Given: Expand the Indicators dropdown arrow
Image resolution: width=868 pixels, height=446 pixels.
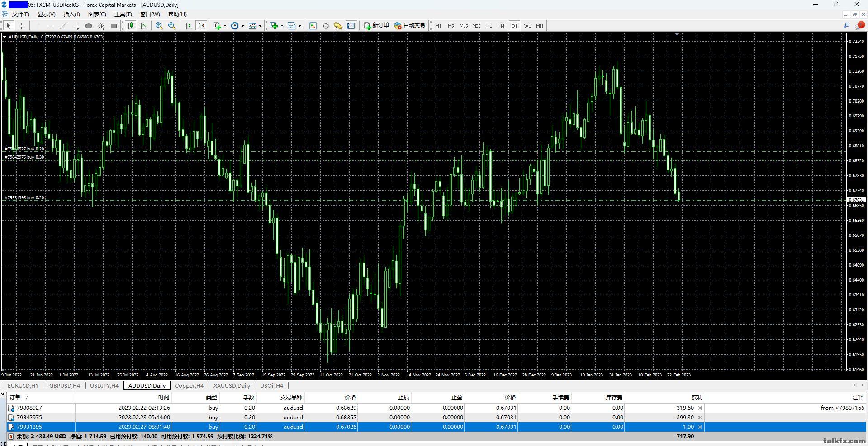Looking at the screenshot, I should (x=225, y=26).
